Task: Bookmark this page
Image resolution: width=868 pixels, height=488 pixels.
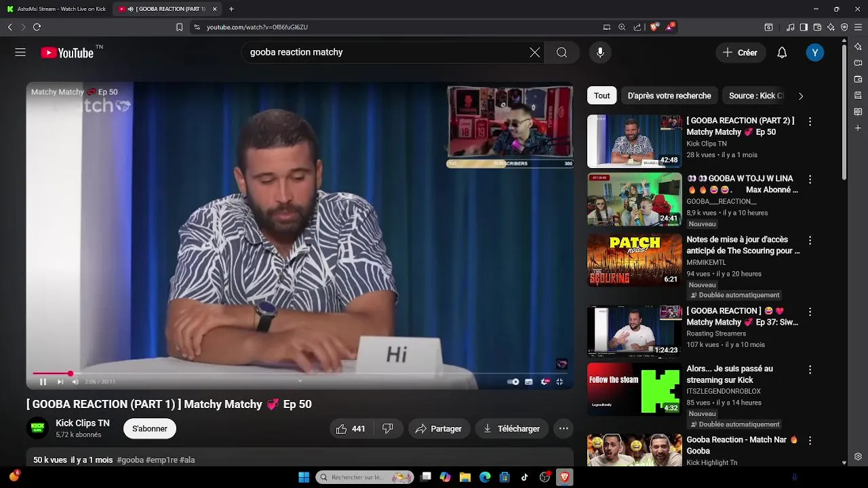Action: [x=179, y=27]
